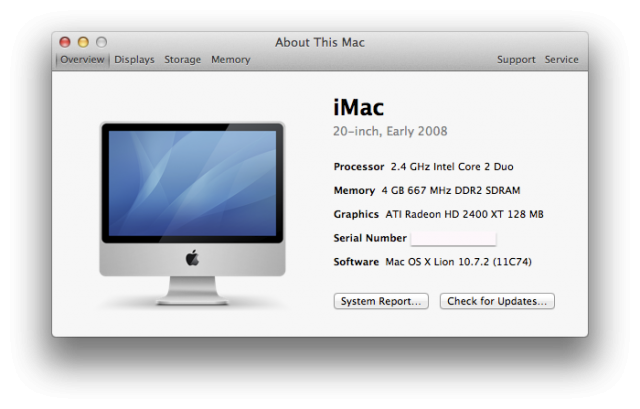Click the "20-inch, Early 2008" subtitle
640x409 pixels.
tap(390, 131)
